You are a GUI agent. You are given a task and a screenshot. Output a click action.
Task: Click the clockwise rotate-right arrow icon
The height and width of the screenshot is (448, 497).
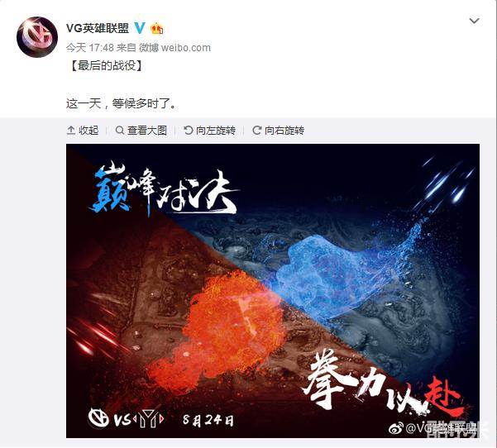point(256,130)
